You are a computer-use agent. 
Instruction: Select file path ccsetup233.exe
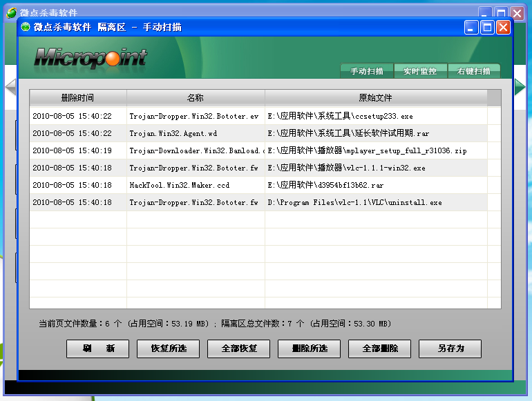click(x=341, y=116)
